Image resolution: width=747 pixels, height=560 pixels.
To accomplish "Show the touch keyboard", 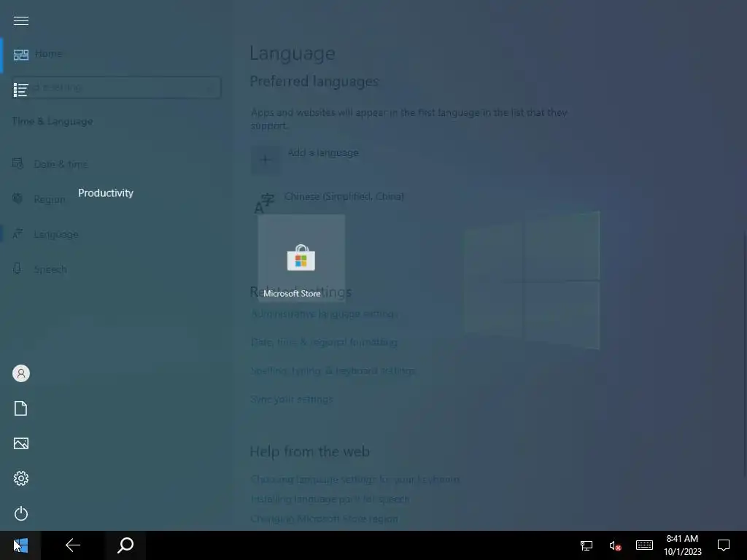I will tap(644, 545).
